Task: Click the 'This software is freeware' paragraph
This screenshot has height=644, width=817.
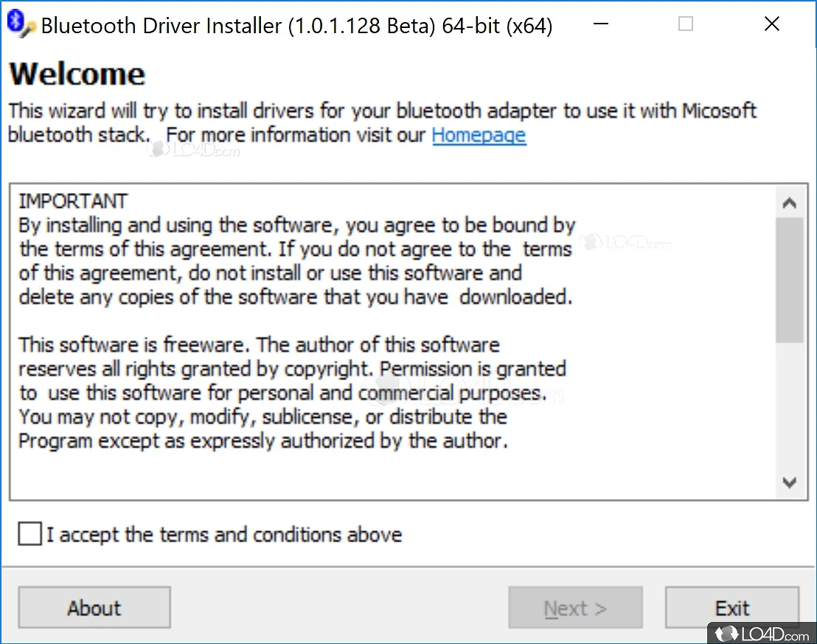Action: click(258, 345)
